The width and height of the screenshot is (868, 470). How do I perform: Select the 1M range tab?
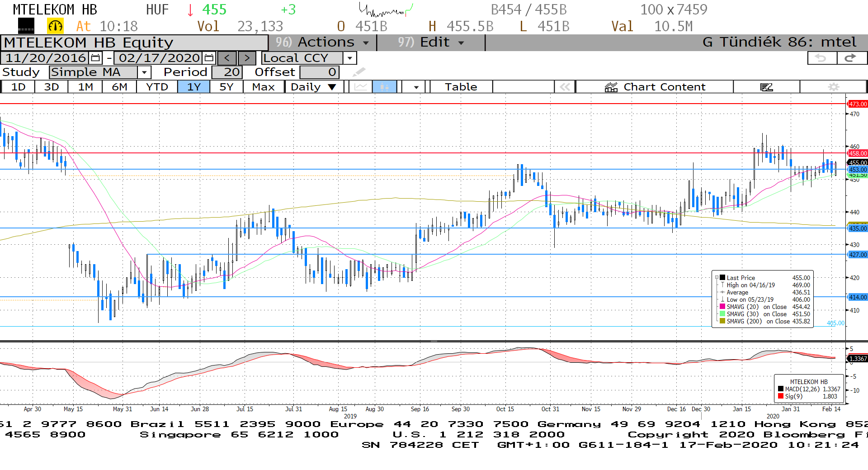point(85,87)
